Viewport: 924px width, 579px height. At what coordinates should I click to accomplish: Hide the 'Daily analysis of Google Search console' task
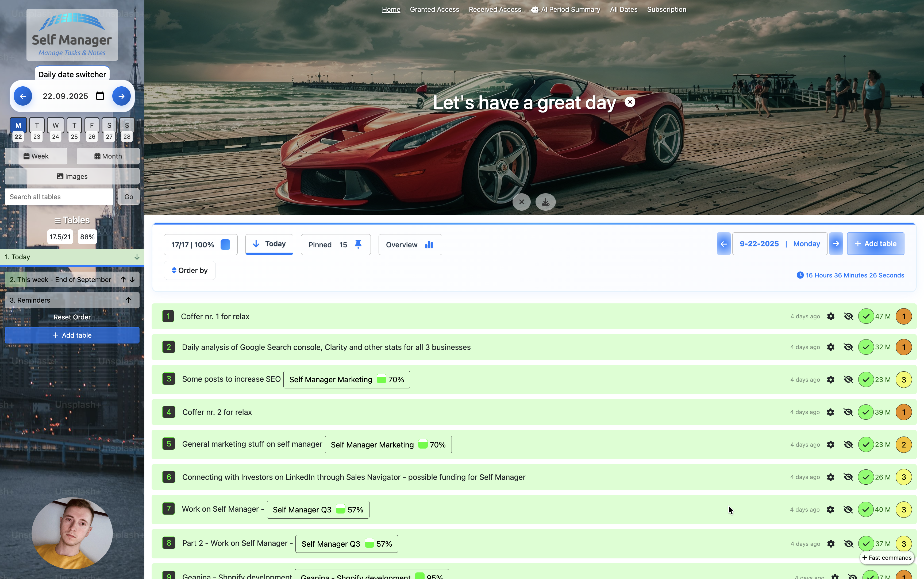[849, 347]
